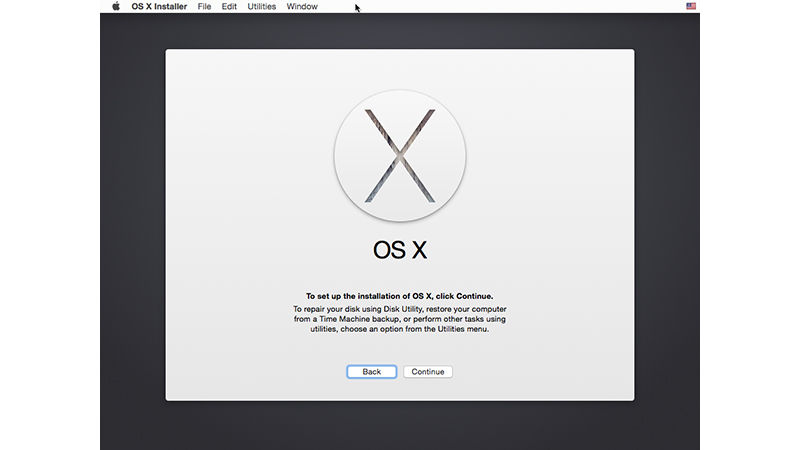The width and height of the screenshot is (800, 450).
Task: Click the large OS X title text
Action: point(400,250)
